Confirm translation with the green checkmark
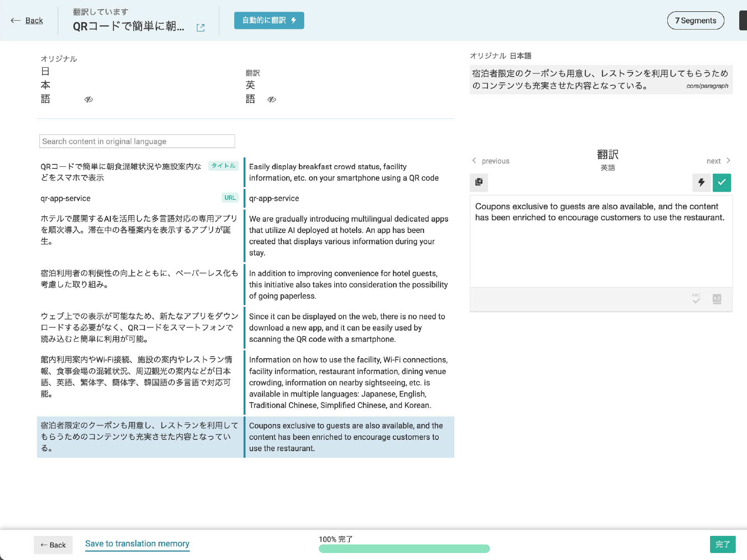The width and height of the screenshot is (747, 560). pyautogui.click(x=722, y=182)
